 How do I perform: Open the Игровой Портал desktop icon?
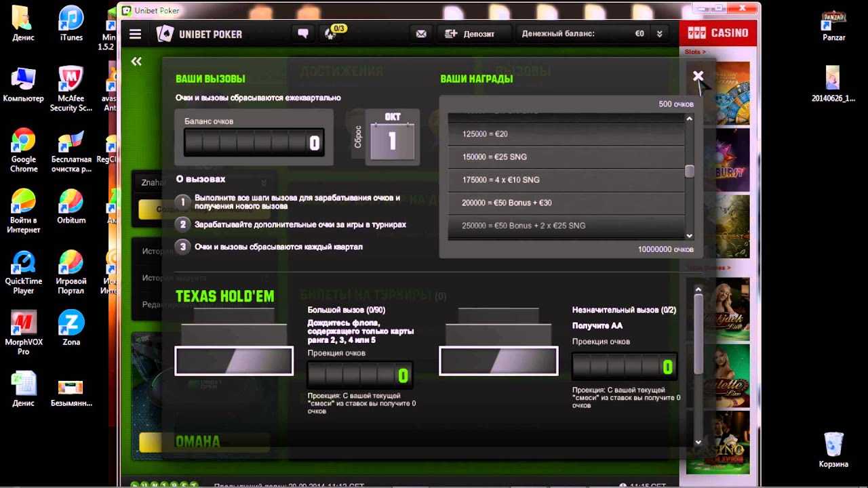tap(71, 272)
